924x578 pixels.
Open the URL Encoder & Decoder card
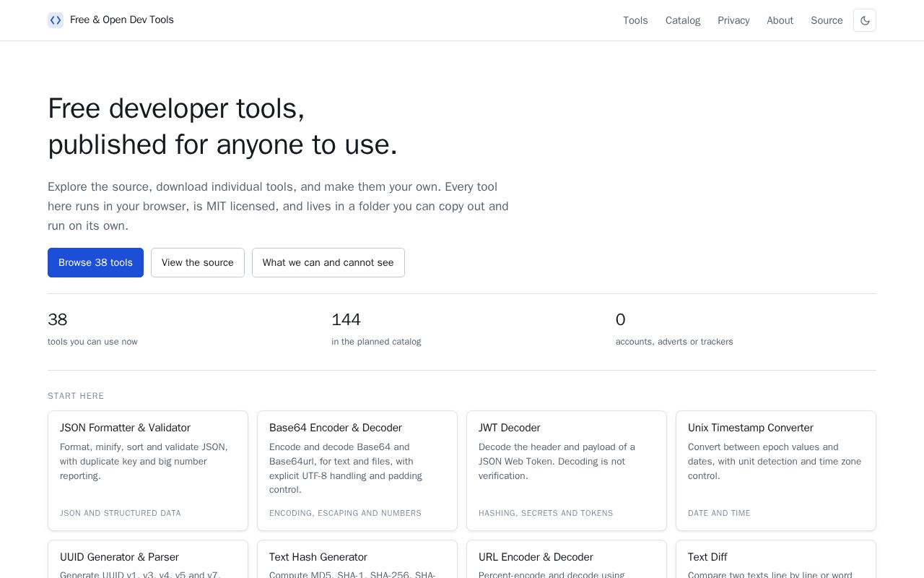[x=567, y=559]
